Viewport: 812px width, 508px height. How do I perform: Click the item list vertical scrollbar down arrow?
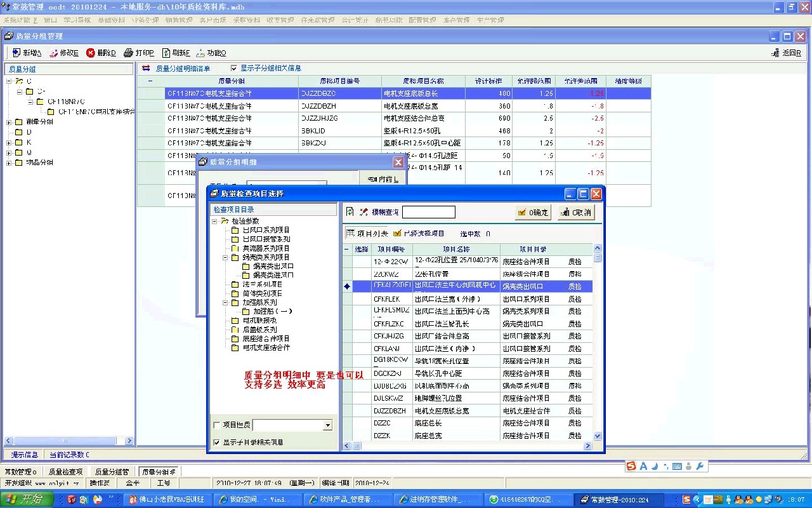pyautogui.click(x=598, y=436)
